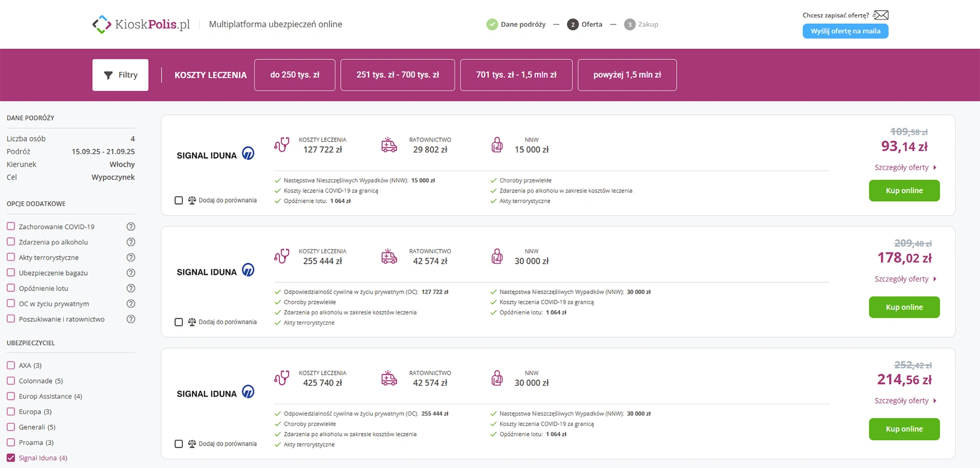The height and width of the screenshot is (468, 980).
Task: Open help for Zdarzenia po alkoholu option
Action: (x=131, y=242)
